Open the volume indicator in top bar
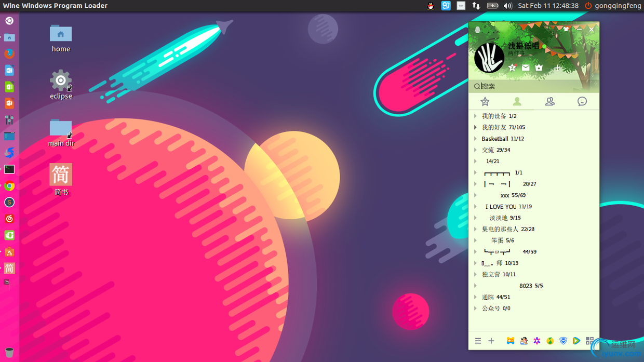Image resolution: width=644 pixels, height=362 pixels. [507, 6]
